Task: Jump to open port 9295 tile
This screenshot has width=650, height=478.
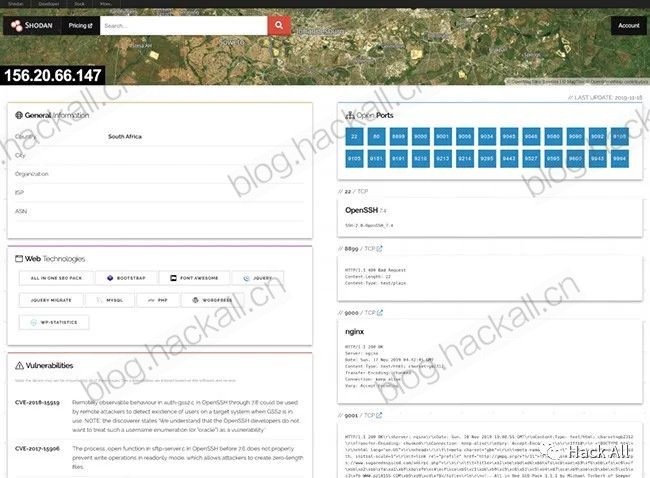Action: (x=487, y=159)
